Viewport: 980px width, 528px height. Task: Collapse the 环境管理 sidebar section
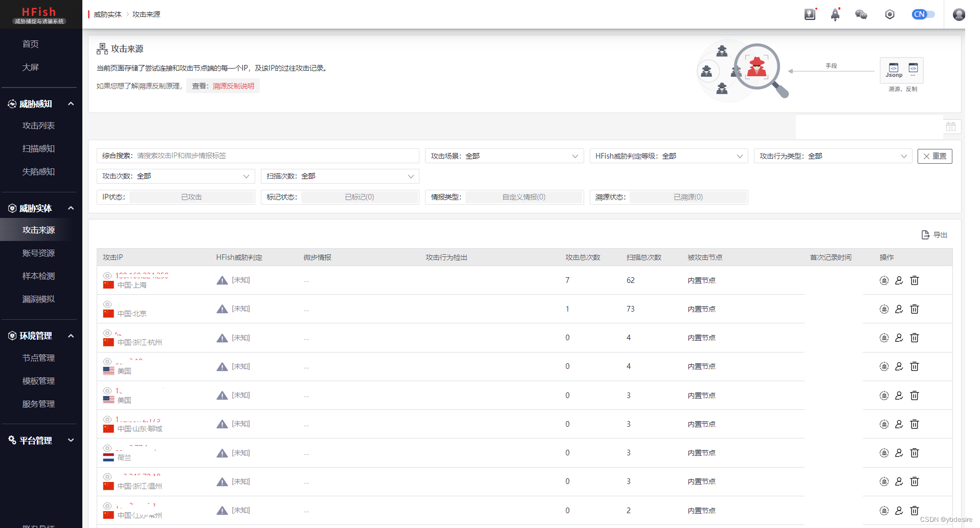point(71,336)
